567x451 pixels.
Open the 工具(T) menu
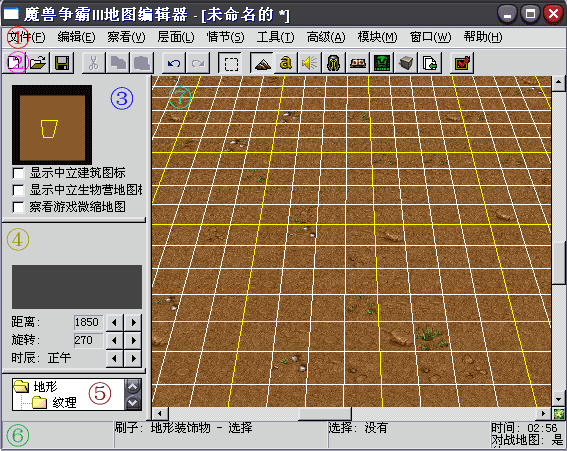[x=275, y=37]
